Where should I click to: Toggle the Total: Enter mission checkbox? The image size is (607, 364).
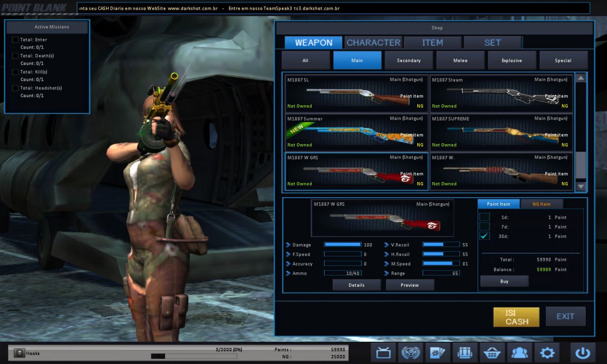(15, 39)
